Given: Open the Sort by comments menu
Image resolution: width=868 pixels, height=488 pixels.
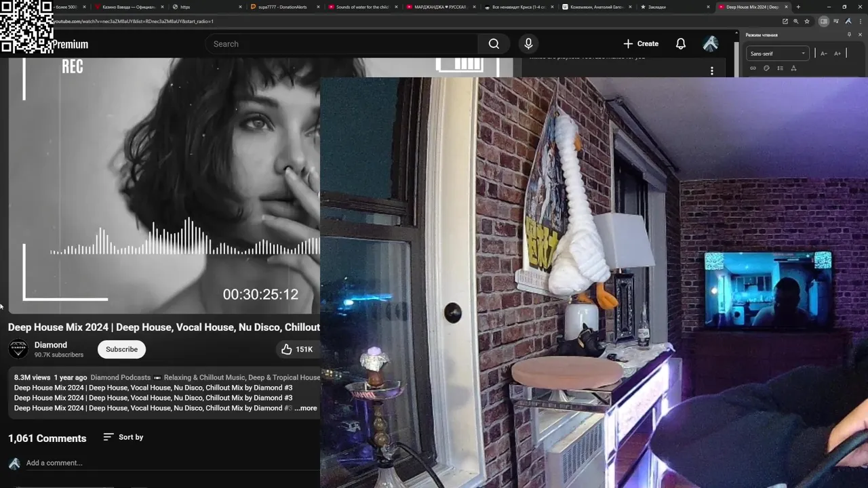Looking at the screenshot, I should 123,437.
